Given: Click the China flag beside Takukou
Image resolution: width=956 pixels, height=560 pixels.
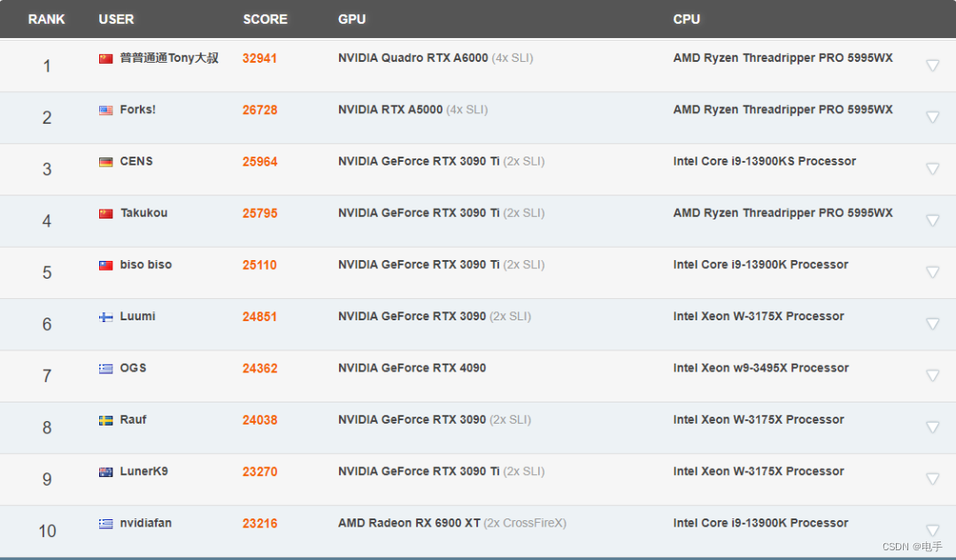Looking at the screenshot, I should 106,214.
